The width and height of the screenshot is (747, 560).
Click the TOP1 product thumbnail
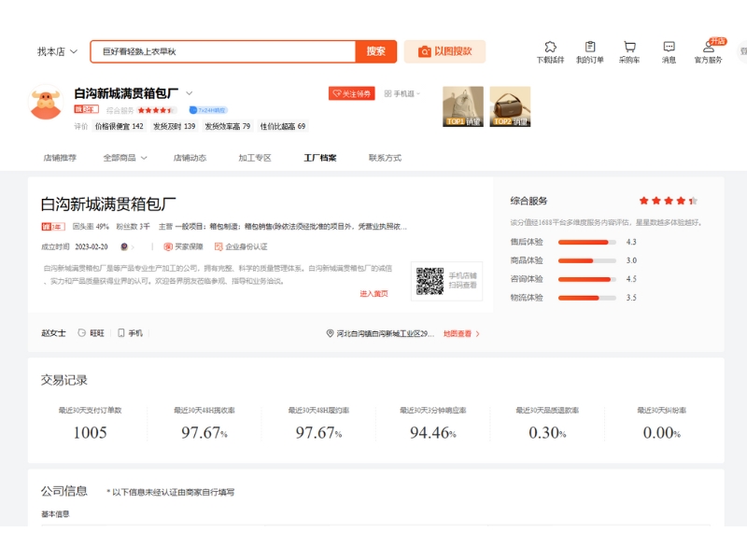click(462, 106)
